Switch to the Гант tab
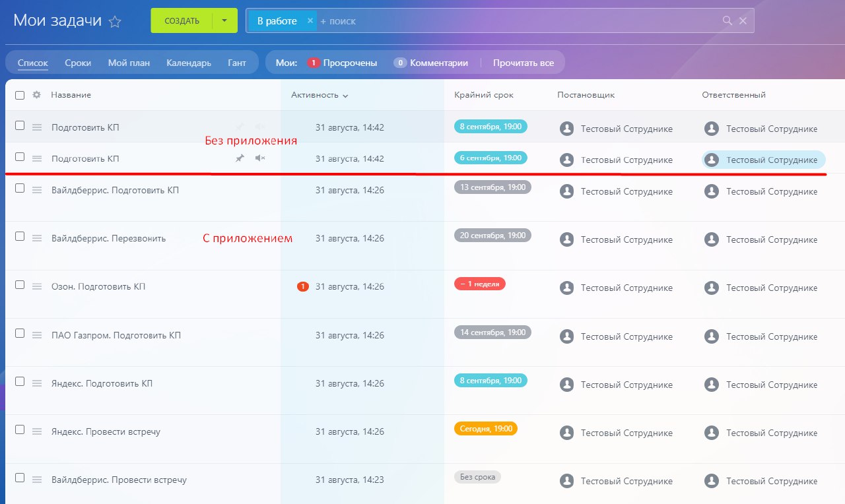Screen dimensions: 845x504 237,63
